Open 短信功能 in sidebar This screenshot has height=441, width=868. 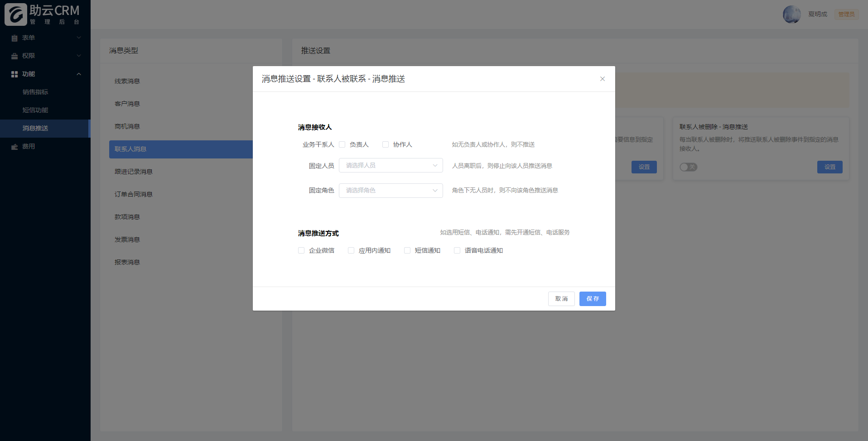click(45, 110)
